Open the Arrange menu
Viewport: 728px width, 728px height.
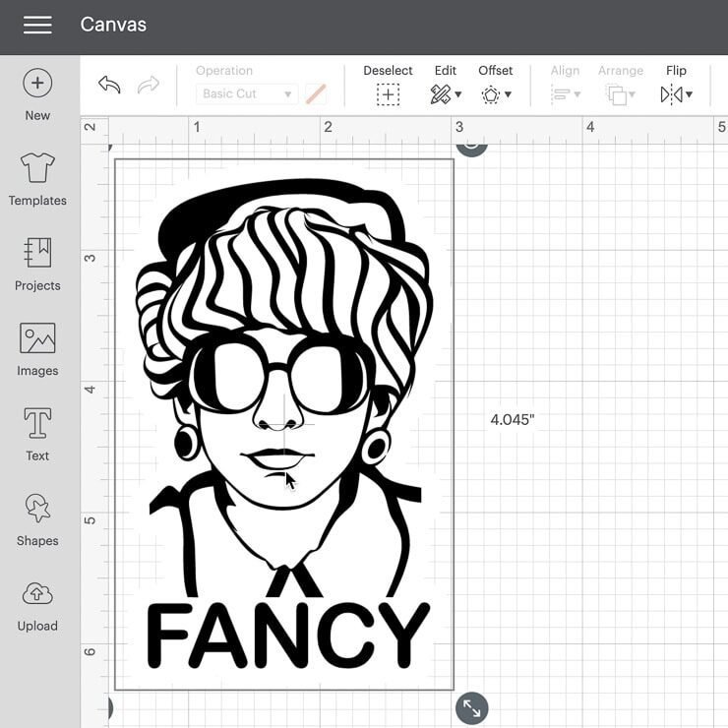pos(620,94)
